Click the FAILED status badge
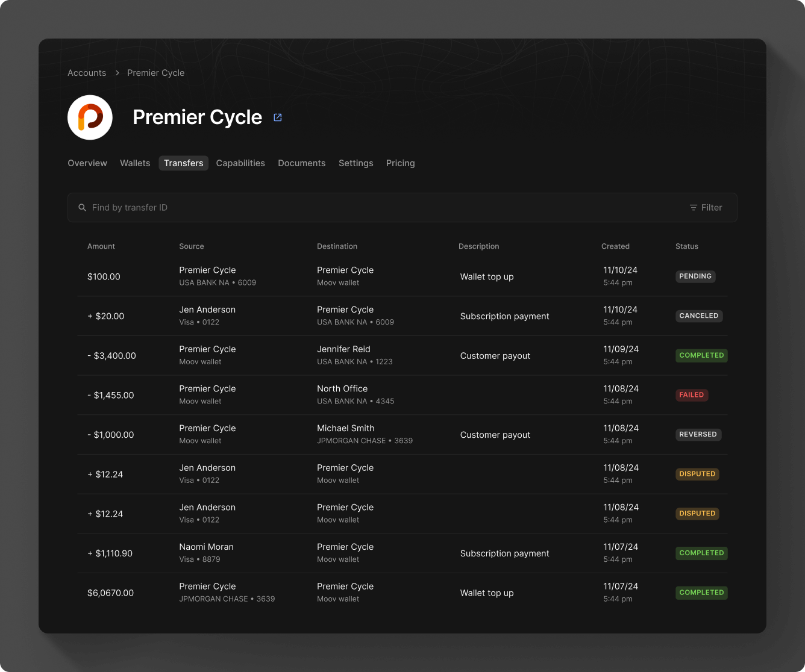The height and width of the screenshot is (672, 805). (x=692, y=395)
